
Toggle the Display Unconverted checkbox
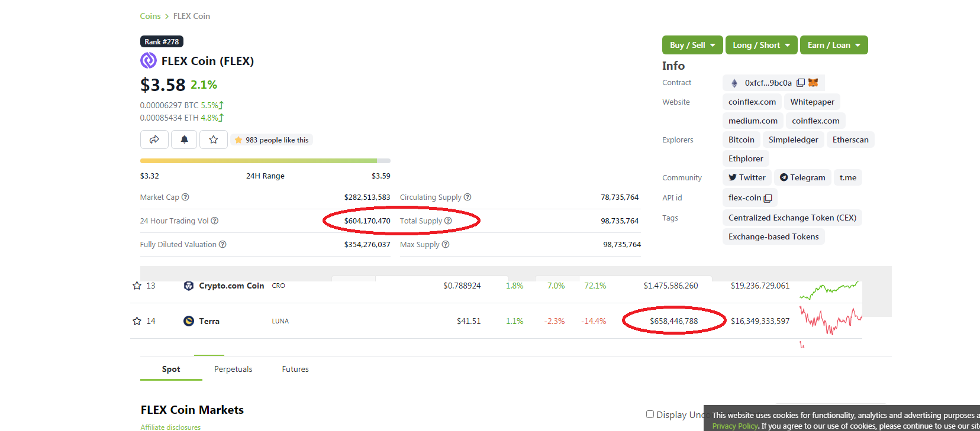point(650,414)
